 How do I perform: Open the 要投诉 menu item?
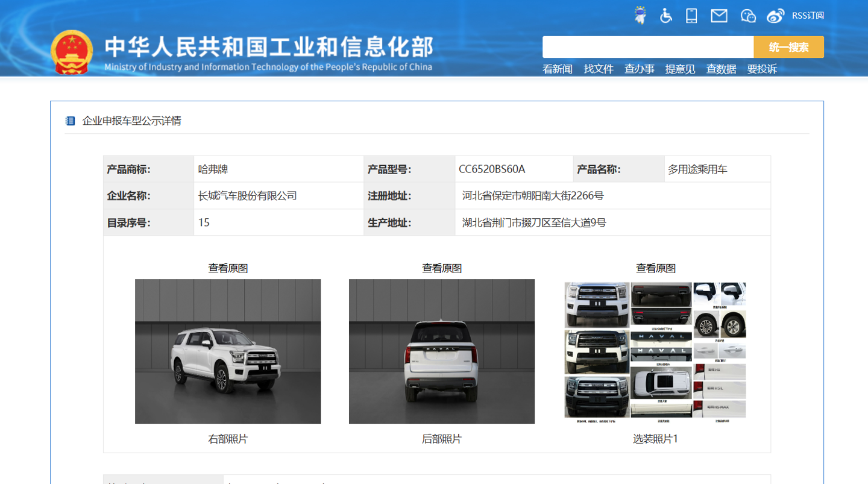point(763,69)
